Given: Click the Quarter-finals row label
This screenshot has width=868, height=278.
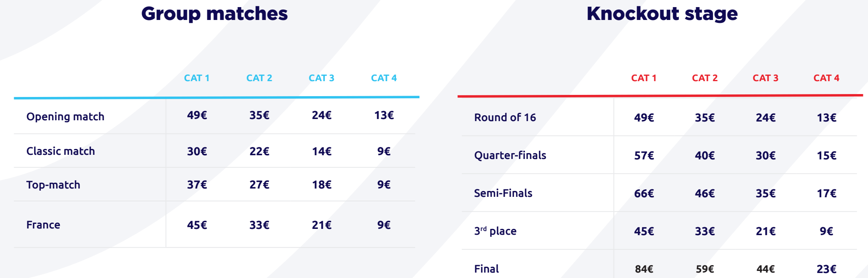Looking at the screenshot, I should [x=510, y=156].
